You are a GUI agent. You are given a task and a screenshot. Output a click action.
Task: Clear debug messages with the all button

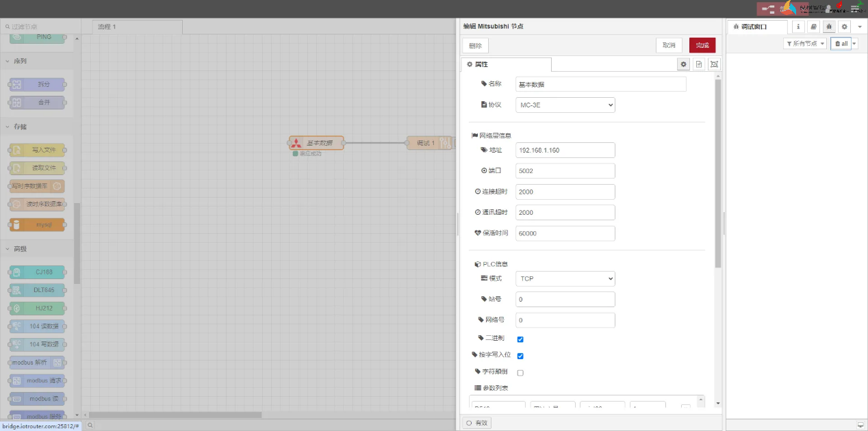pyautogui.click(x=841, y=43)
